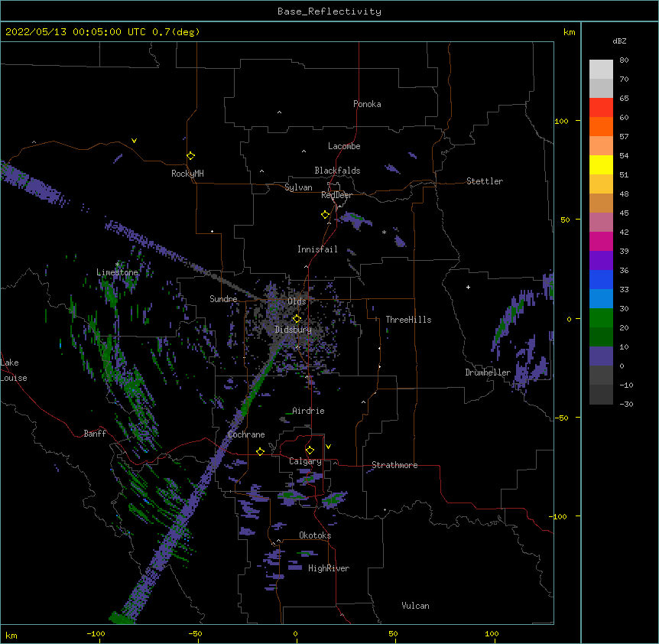Click the magenta 39 dBZ legend swatch

point(601,241)
